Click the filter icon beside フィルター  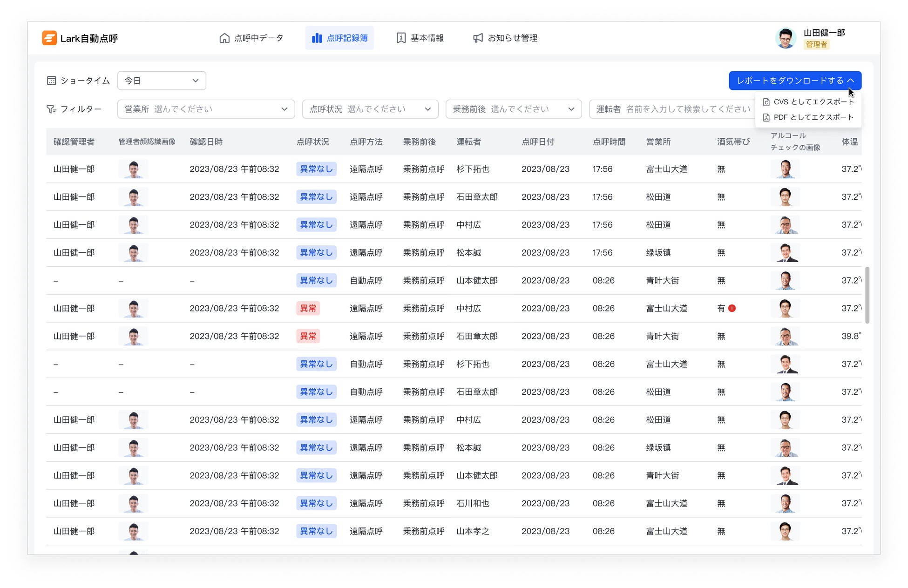coord(51,109)
